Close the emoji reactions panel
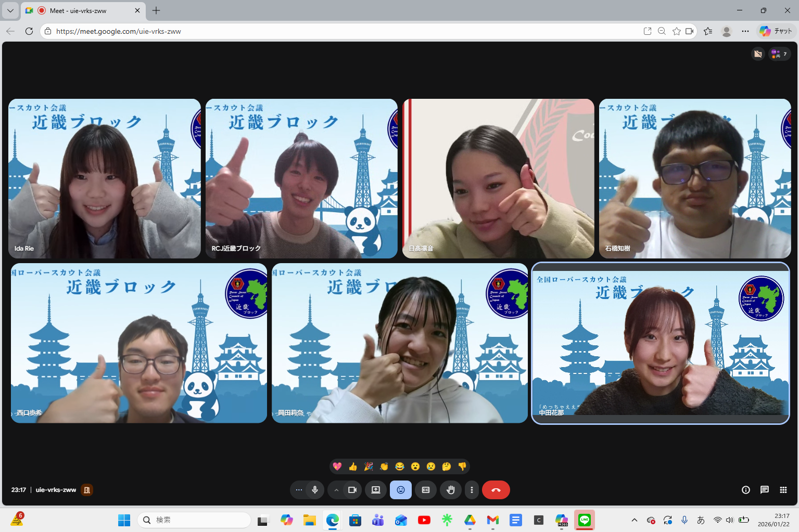 point(401,490)
